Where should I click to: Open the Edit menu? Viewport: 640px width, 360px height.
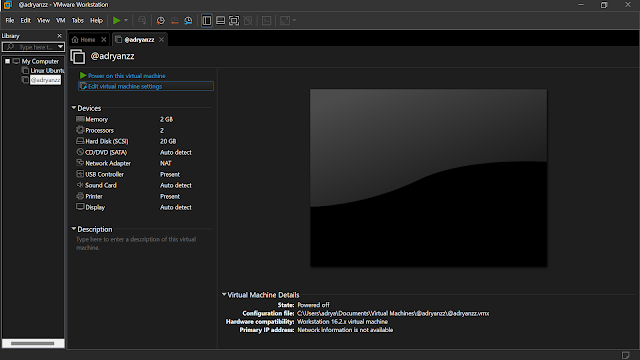[25, 20]
